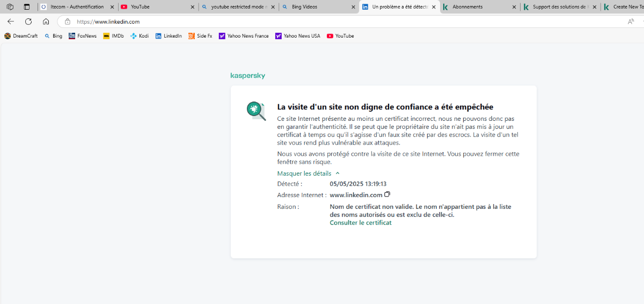
Task: Close the youtube restricted mode tab
Action: (x=273, y=7)
